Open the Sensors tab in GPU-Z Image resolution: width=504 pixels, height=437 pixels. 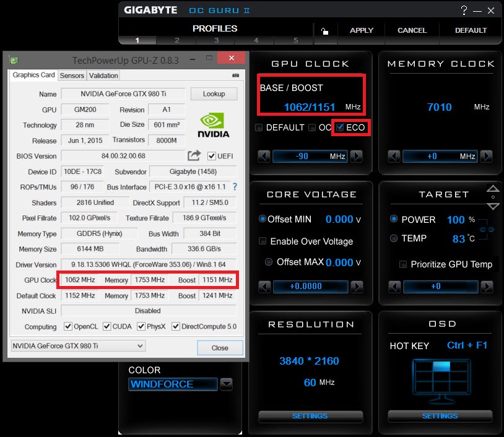(72, 76)
